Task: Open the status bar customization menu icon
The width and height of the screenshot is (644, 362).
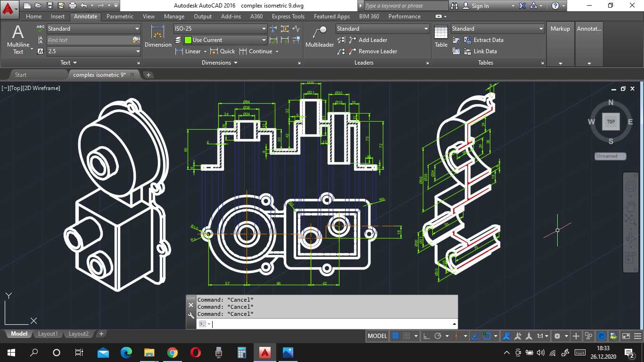Action: pyautogui.click(x=638, y=336)
